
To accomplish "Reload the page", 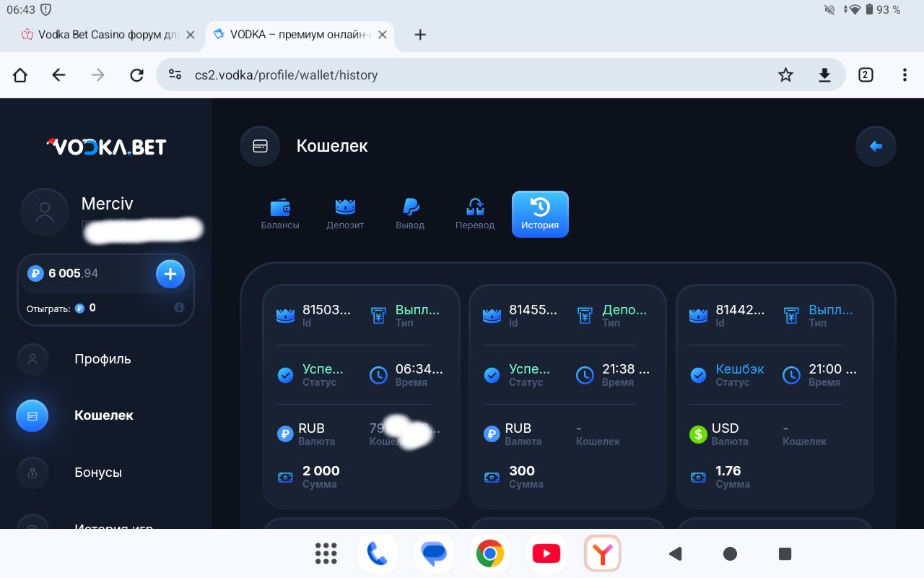I will [x=136, y=75].
